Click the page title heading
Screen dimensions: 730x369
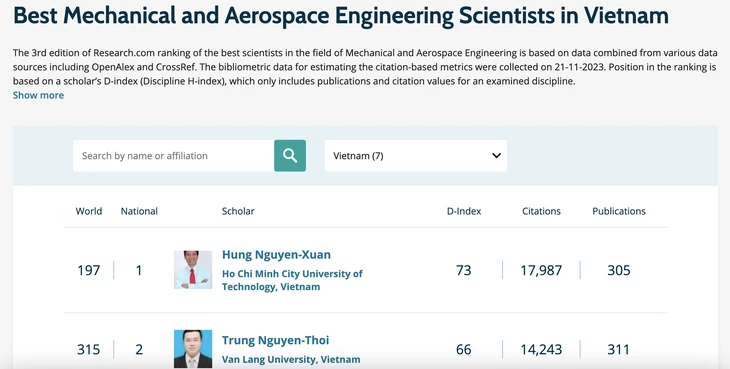coord(341,15)
